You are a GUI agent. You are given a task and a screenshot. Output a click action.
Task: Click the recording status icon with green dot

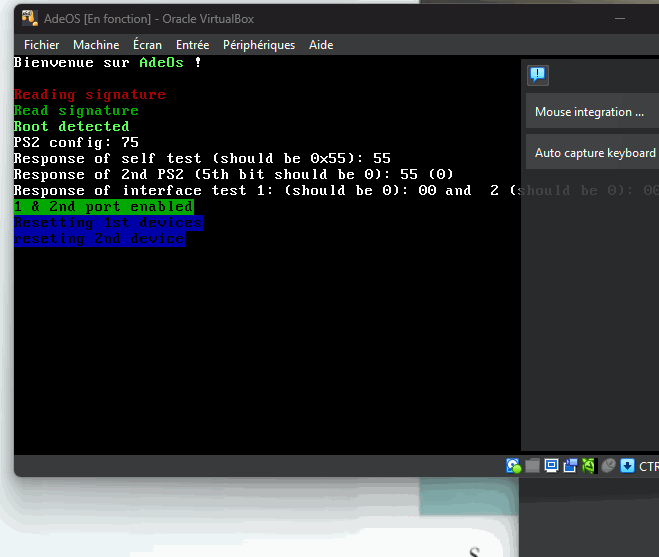(x=513, y=466)
